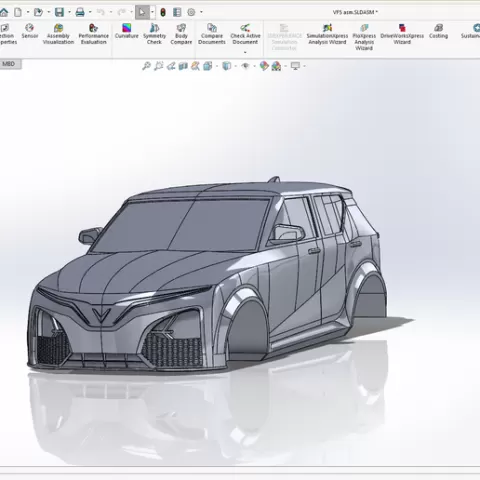Expand the Select tool dropdown arrow

click(152, 12)
